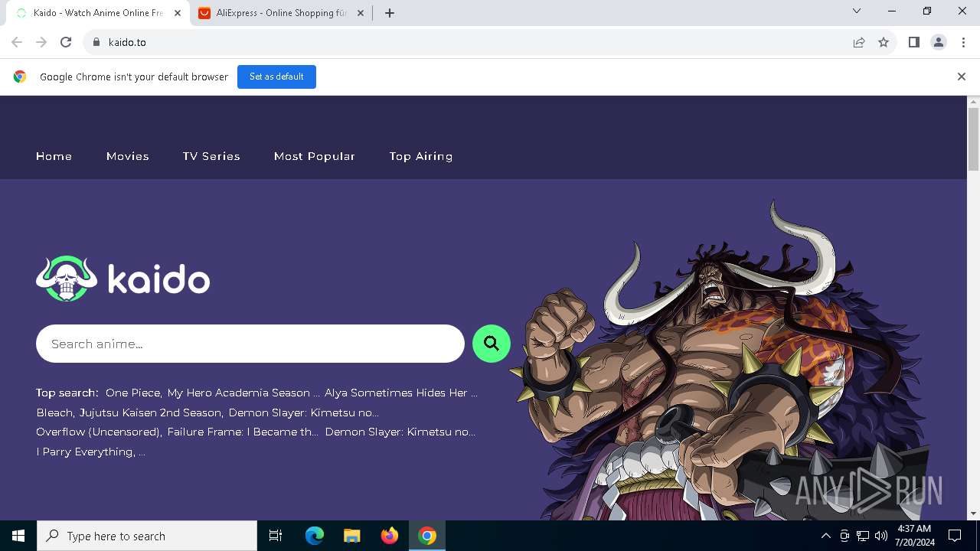Click the page vertical scrollbar thumb
This screenshot has width=980, height=551.
click(x=973, y=139)
